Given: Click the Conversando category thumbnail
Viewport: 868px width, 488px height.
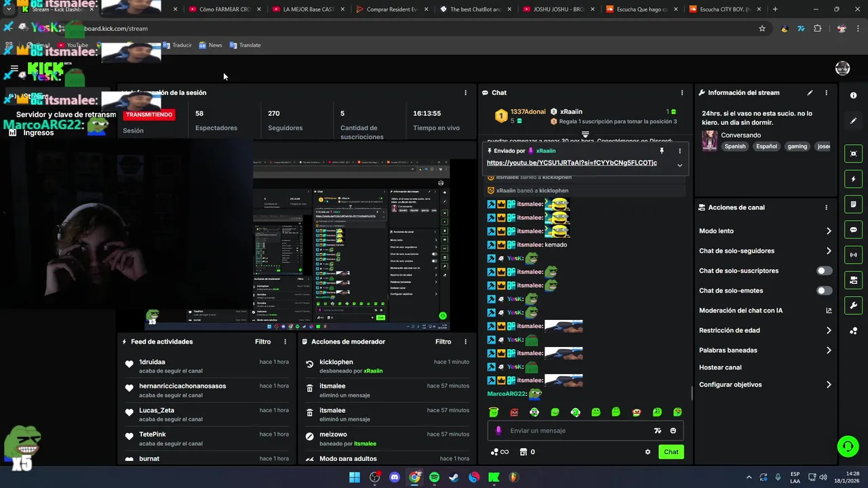Looking at the screenshot, I should [709, 140].
